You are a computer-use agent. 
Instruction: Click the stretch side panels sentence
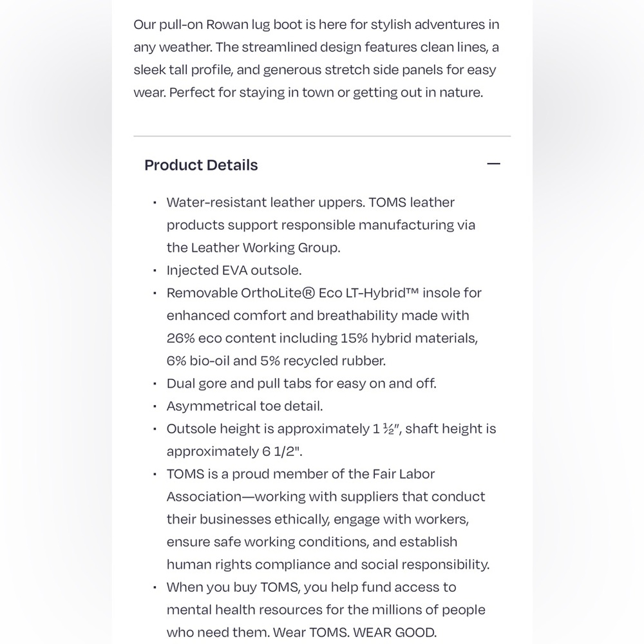tap(315, 70)
